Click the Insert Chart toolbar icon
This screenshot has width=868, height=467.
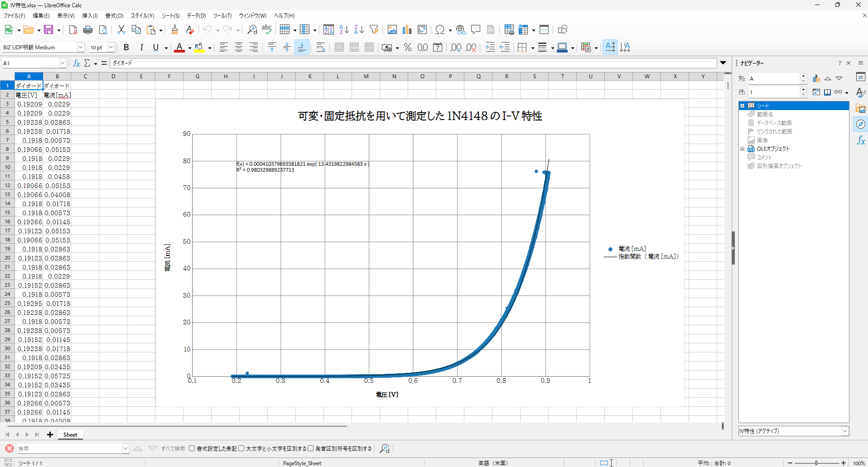(407, 30)
